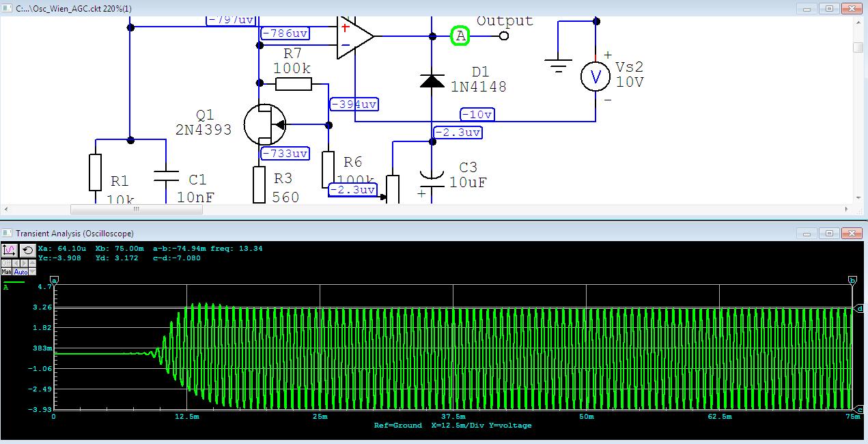Select polarized capacitor C3 symbol
This screenshot has height=444, width=868.
point(432,178)
